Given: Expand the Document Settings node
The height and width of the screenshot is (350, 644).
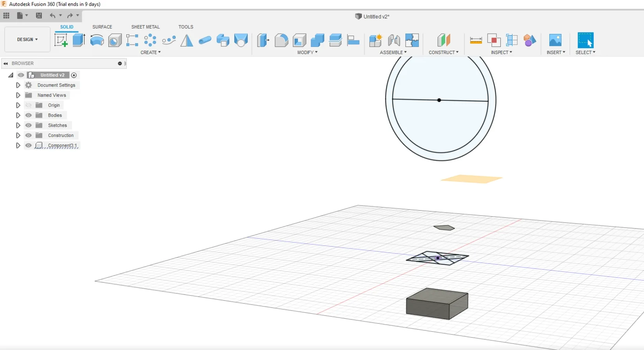Looking at the screenshot, I should [x=18, y=85].
